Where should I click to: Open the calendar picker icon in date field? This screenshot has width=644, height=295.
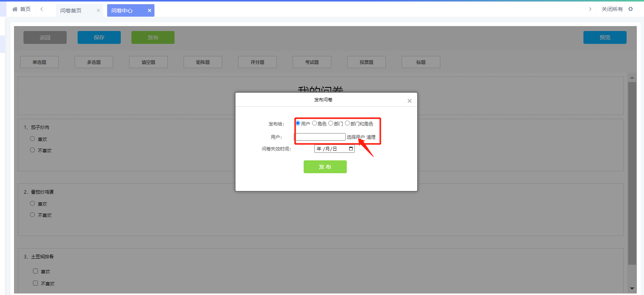pyautogui.click(x=351, y=149)
